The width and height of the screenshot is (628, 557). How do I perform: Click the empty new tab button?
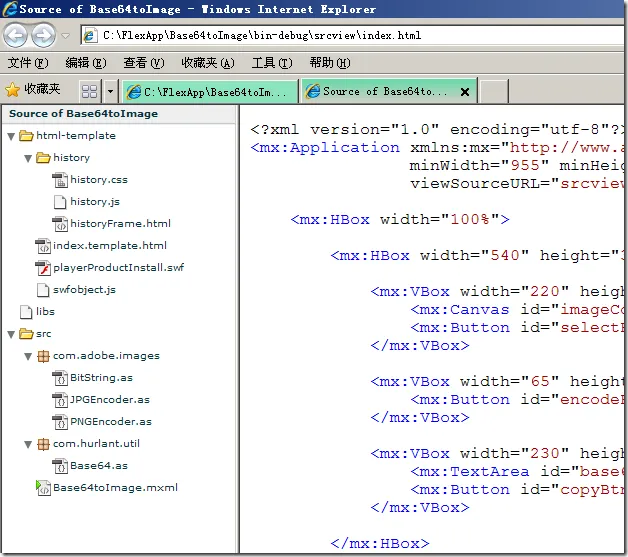pyautogui.click(x=492, y=91)
